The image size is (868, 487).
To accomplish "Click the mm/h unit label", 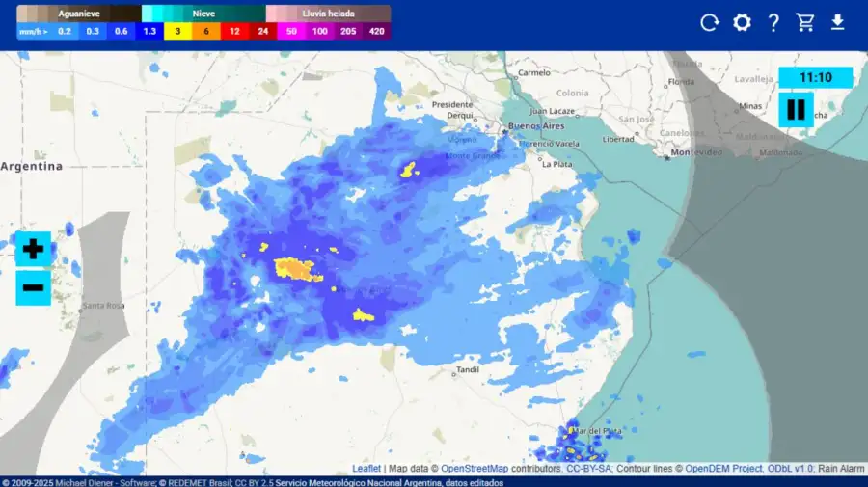I will coord(33,32).
